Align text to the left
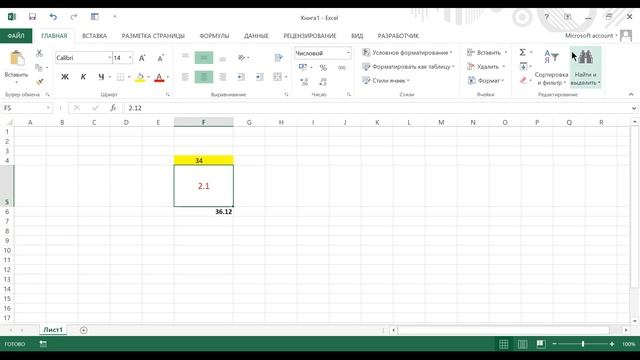 185,77
